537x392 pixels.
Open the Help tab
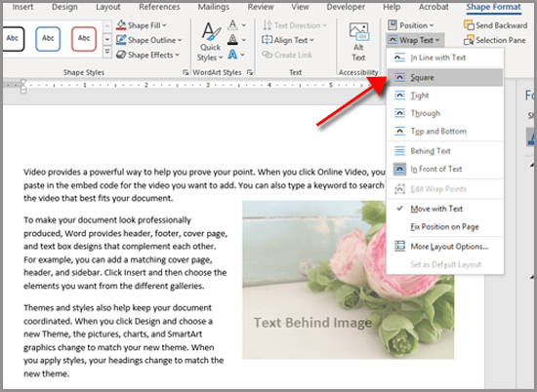coord(392,7)
